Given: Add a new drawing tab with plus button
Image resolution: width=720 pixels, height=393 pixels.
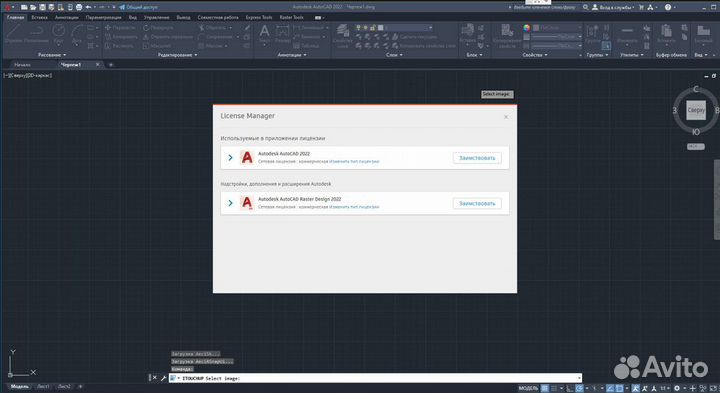Looking at the screenshot, I should click(x=111, y=65).
